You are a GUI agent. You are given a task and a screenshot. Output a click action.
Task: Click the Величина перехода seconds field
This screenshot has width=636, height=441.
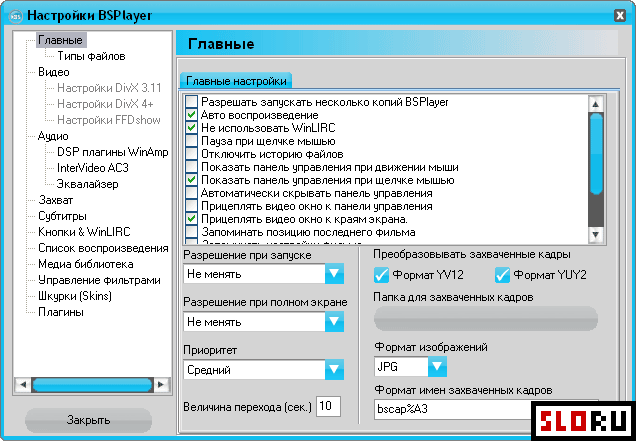click(328, 406)
